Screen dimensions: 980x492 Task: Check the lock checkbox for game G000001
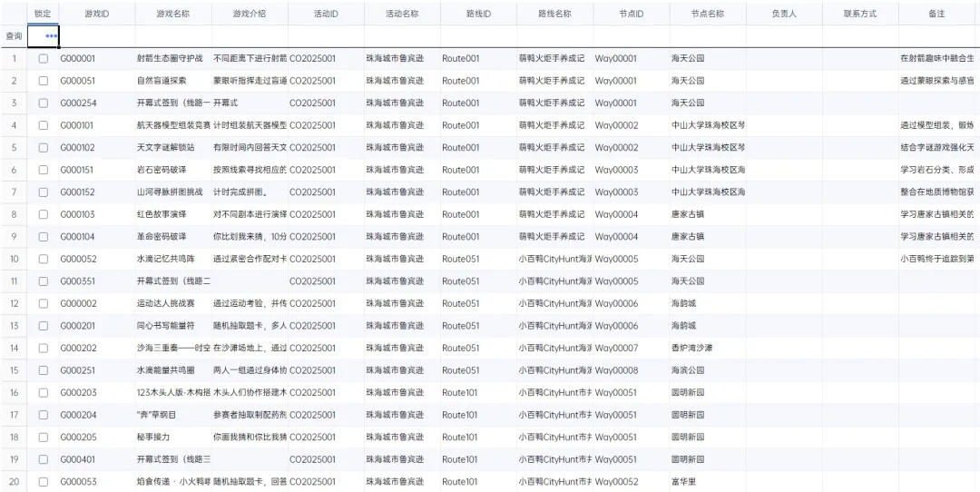click(43, 59)
